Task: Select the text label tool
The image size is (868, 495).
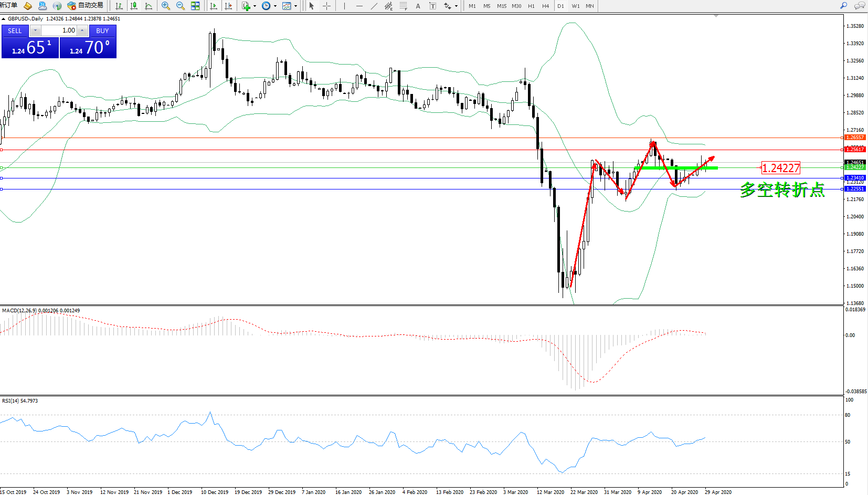Action: (x=418, y=6)
